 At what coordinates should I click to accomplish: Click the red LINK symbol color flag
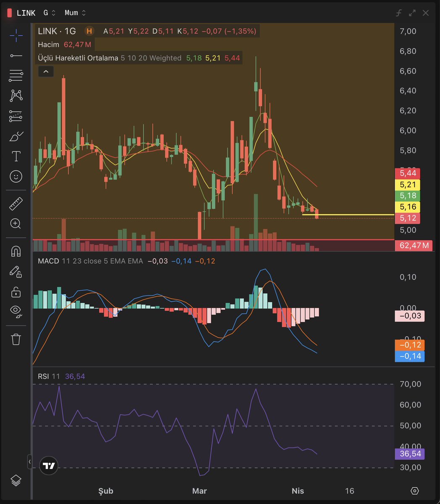coord(10,13)
